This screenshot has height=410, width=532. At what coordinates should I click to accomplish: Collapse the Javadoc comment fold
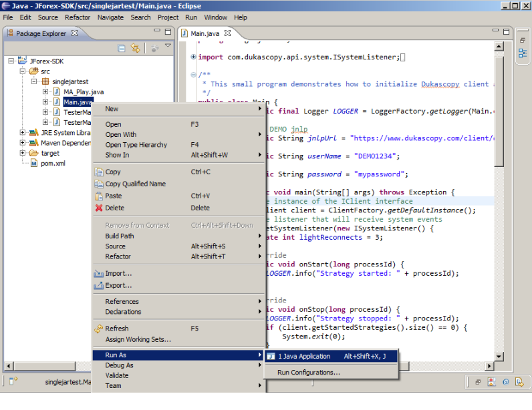point(193,75)
